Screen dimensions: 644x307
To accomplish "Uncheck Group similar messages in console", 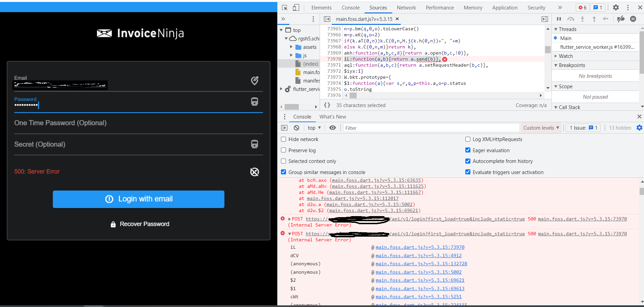I will click(x=284, y=172).
